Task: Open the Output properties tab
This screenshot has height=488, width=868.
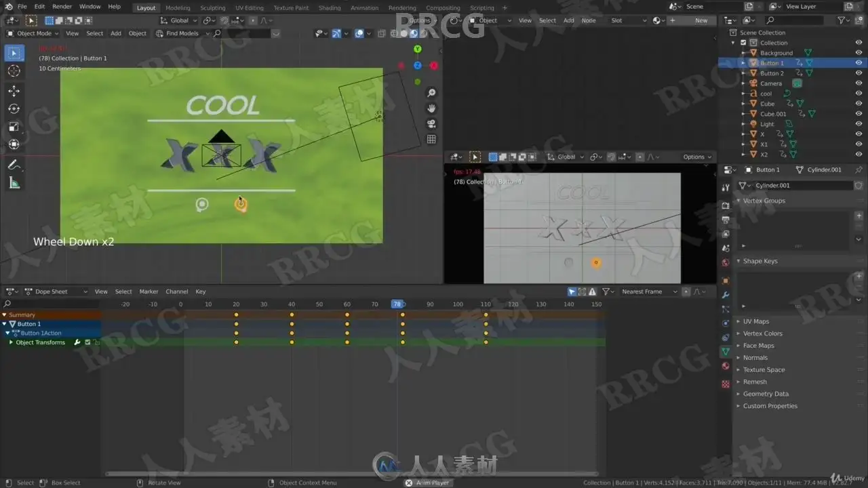Action: coord(726,220)
